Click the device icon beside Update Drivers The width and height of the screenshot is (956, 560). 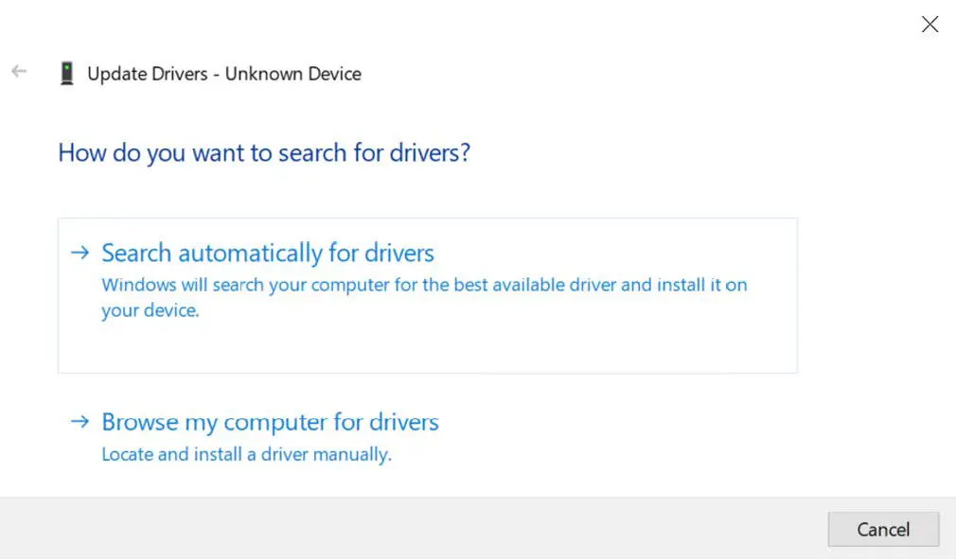66,73
